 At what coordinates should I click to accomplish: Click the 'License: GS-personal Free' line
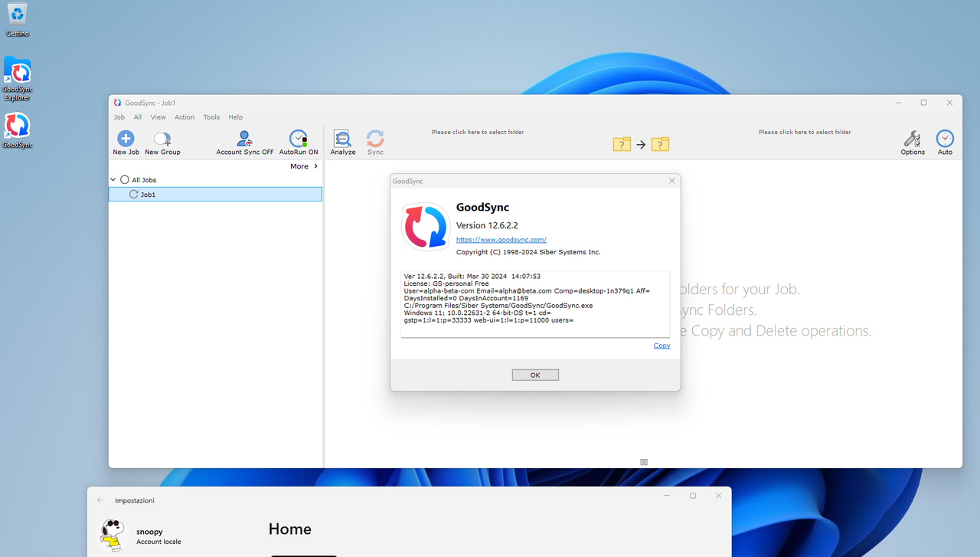click(446, 283)
